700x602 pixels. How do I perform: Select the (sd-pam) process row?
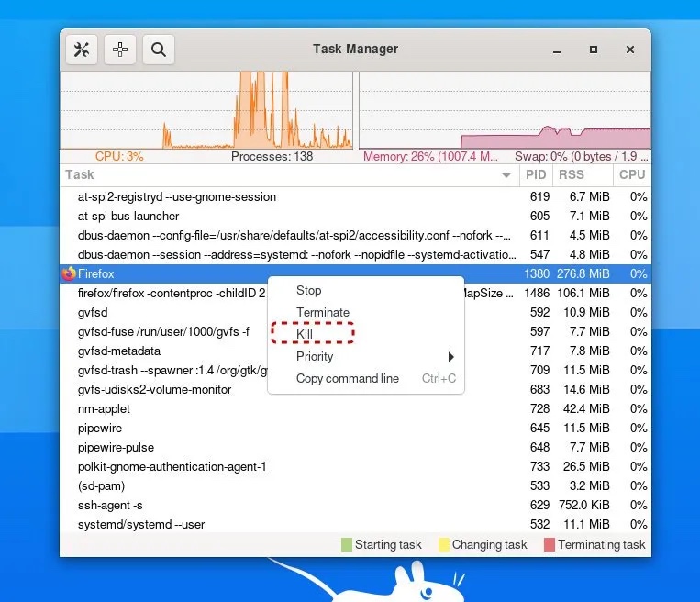pos(355,485)
